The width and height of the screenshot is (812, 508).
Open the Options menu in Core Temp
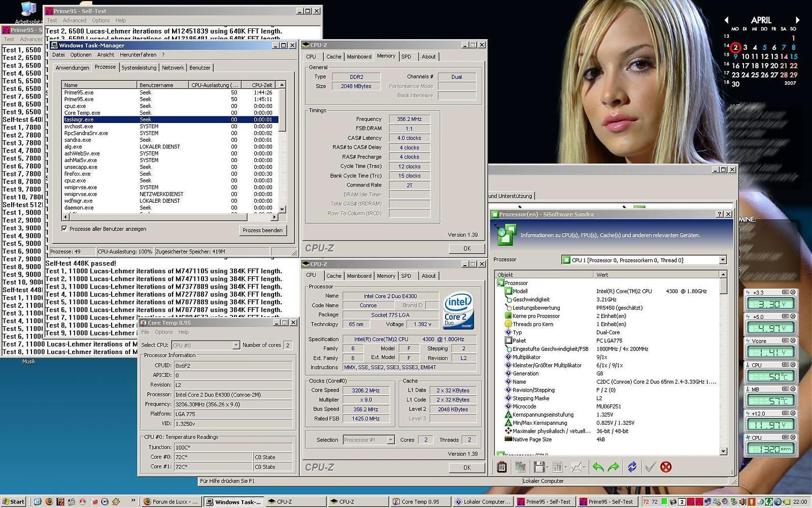pos(163,332)
